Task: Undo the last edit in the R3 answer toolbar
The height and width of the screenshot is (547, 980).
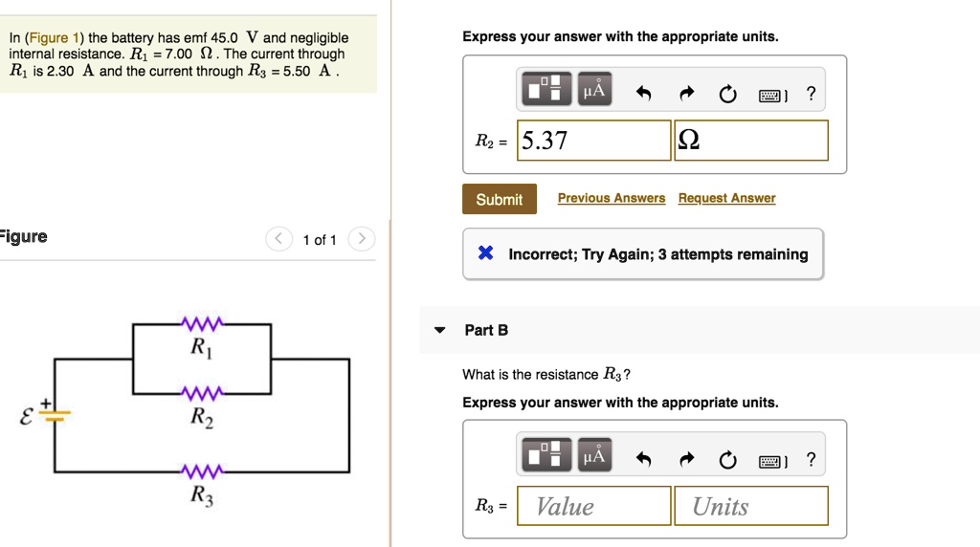Action: click(x=643, y=460)
